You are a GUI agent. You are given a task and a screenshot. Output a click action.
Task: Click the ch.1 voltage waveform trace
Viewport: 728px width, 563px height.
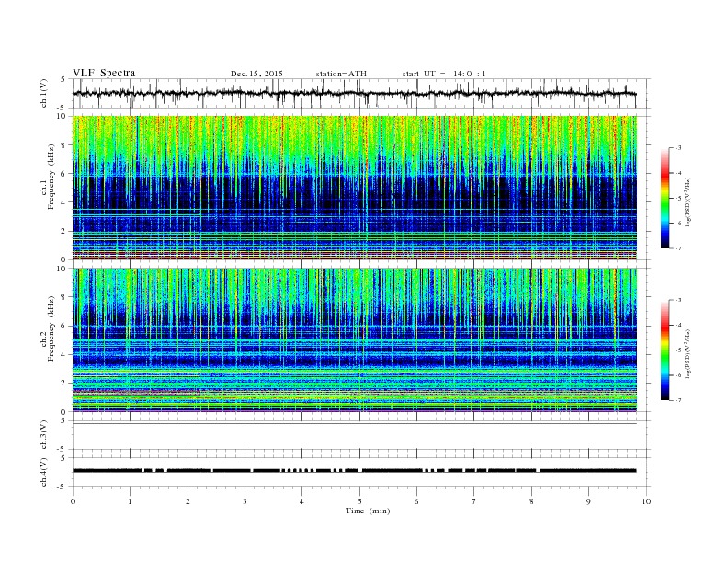click(x=354, y=93)
